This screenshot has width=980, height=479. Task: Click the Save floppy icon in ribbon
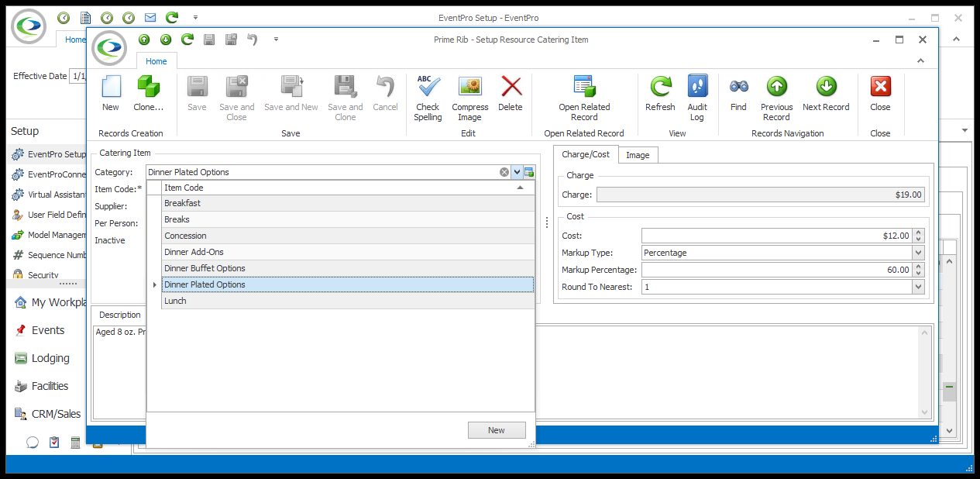[198, 86]
